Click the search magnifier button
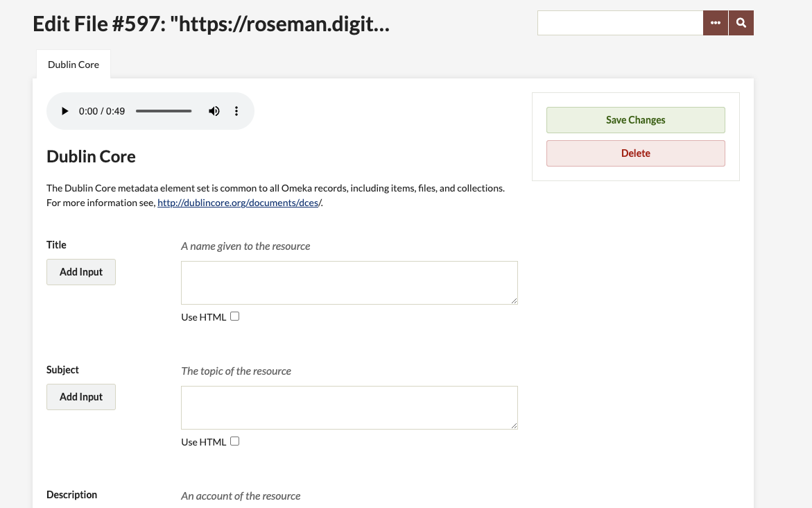Image resolution: width=812 pixels, height=508 pixels. coord(741,23)
